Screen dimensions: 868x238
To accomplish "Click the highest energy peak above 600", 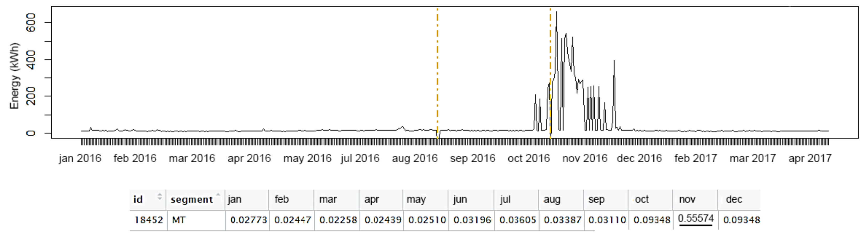I will pyautogui.click(x=556, y=13).
